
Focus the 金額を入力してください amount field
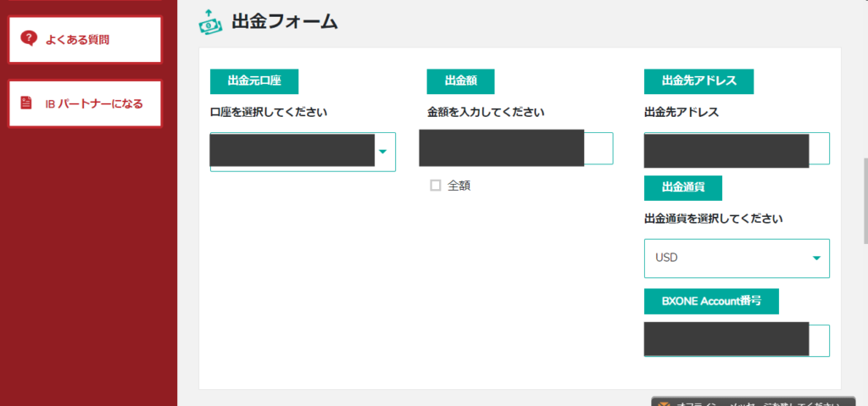click(516, 148)
